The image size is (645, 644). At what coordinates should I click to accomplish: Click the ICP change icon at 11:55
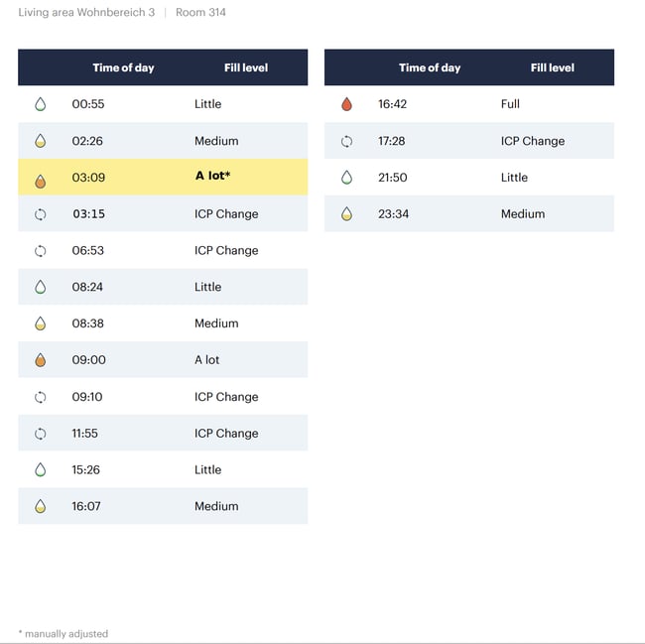click(x=41, y=434)
